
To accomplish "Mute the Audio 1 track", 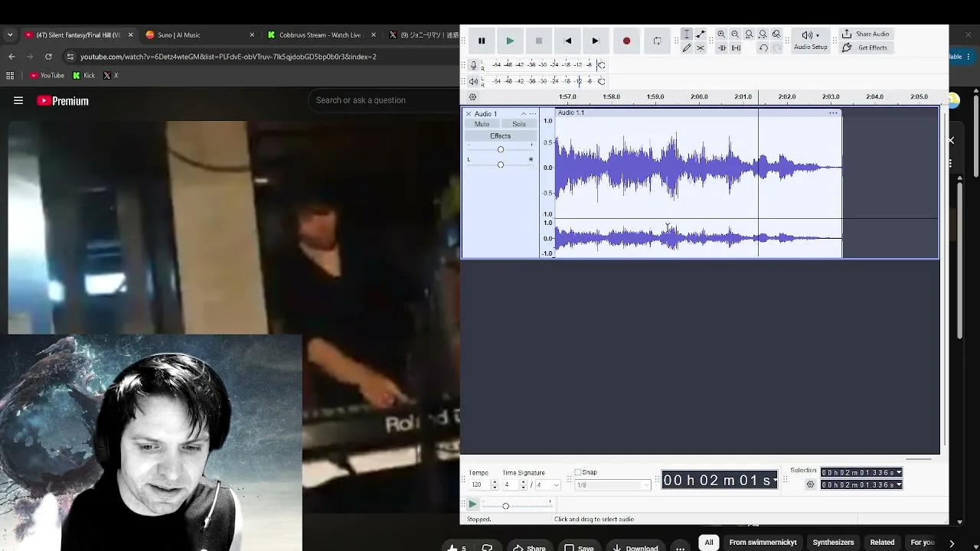I will pos(482,124).
